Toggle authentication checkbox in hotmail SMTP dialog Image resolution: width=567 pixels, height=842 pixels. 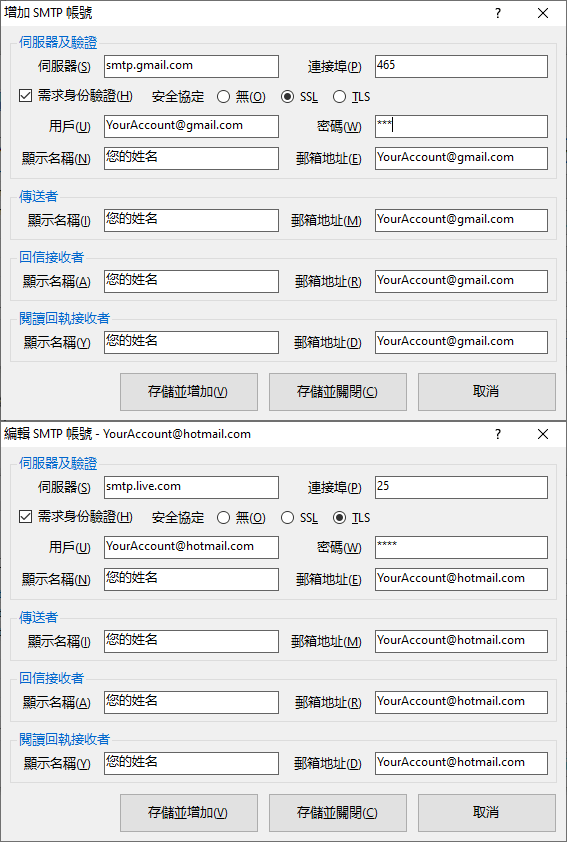point(25,518)
